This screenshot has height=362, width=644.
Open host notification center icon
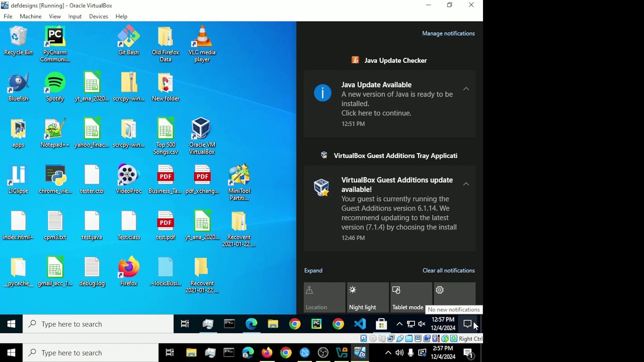(468, 353)
